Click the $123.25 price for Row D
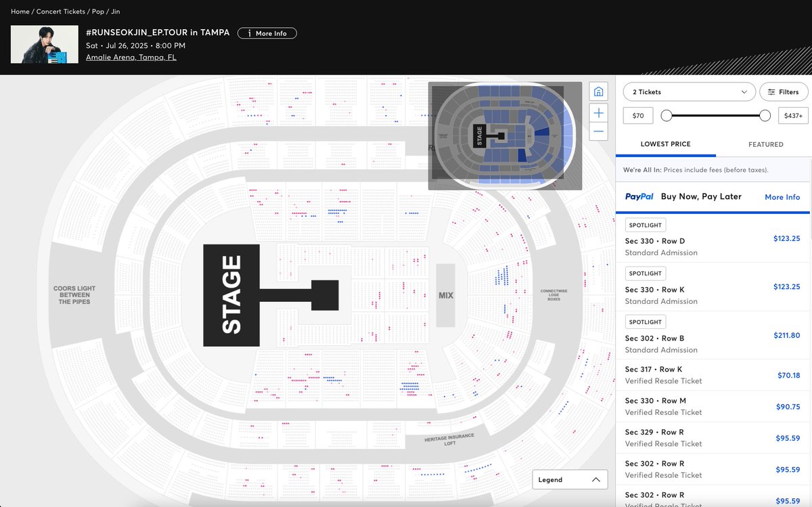This screenshot has width=812, height=507. click(x=787, y=238)
